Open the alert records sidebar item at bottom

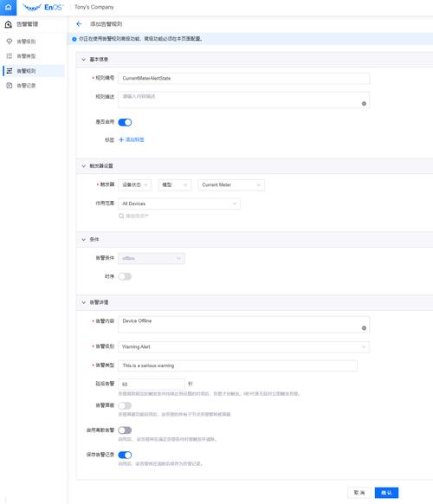[x=34, y=86]
